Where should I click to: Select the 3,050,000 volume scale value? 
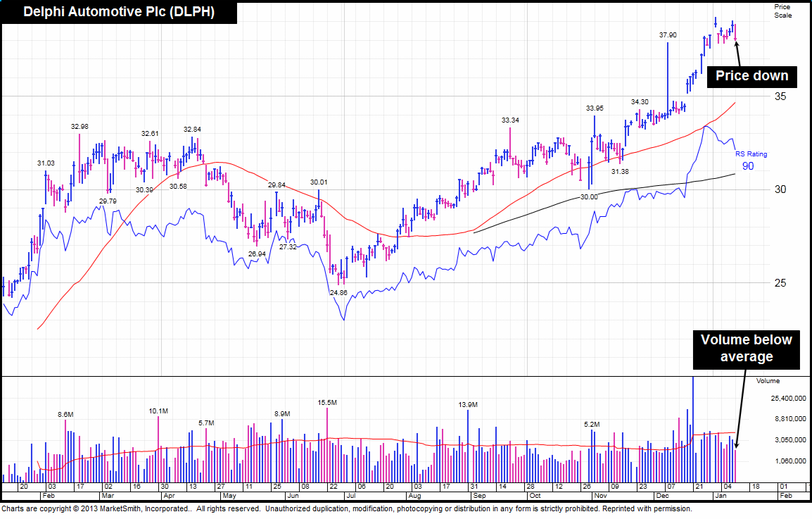(x=790, y=439)
